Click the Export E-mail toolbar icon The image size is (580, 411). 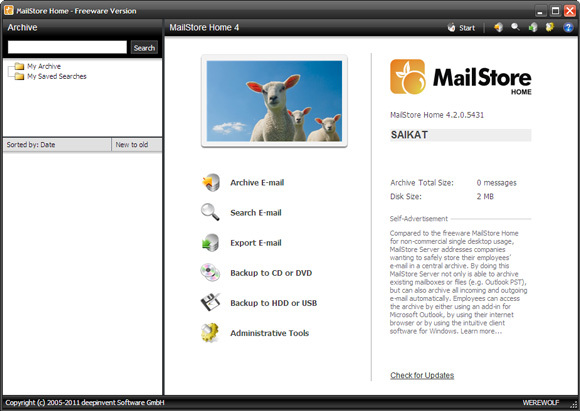(x=533, y=27)
